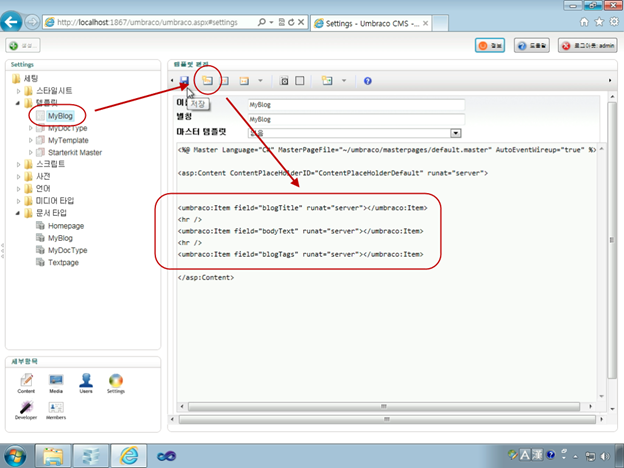This screenshot has width=624, height=468.
Task: Select the Homepage document type
Action: pyautogui.click(x=66, y=226)
